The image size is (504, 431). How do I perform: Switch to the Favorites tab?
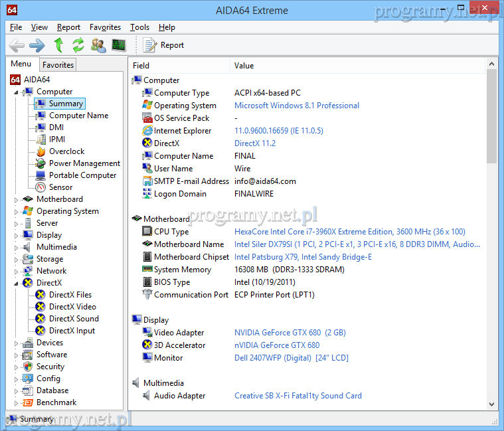(58, 65)
